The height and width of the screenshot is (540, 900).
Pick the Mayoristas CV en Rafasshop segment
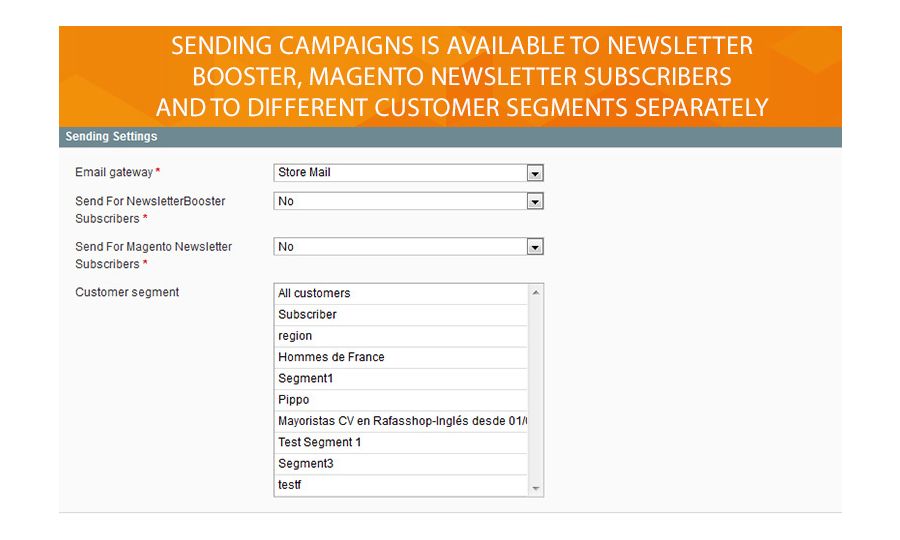click(x=400, y=421)
